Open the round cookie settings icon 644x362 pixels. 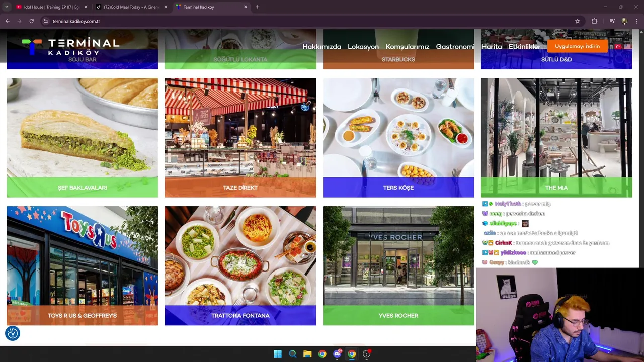(13, 333)
